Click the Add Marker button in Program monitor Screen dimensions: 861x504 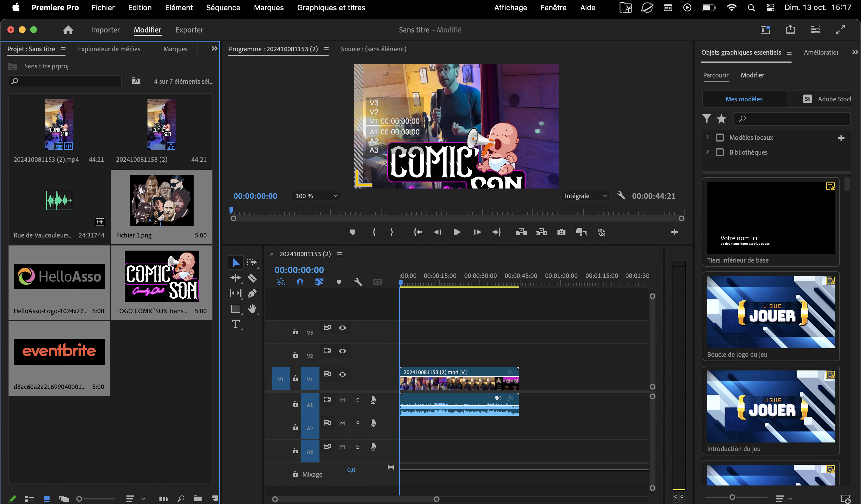(x=352, y=232)
